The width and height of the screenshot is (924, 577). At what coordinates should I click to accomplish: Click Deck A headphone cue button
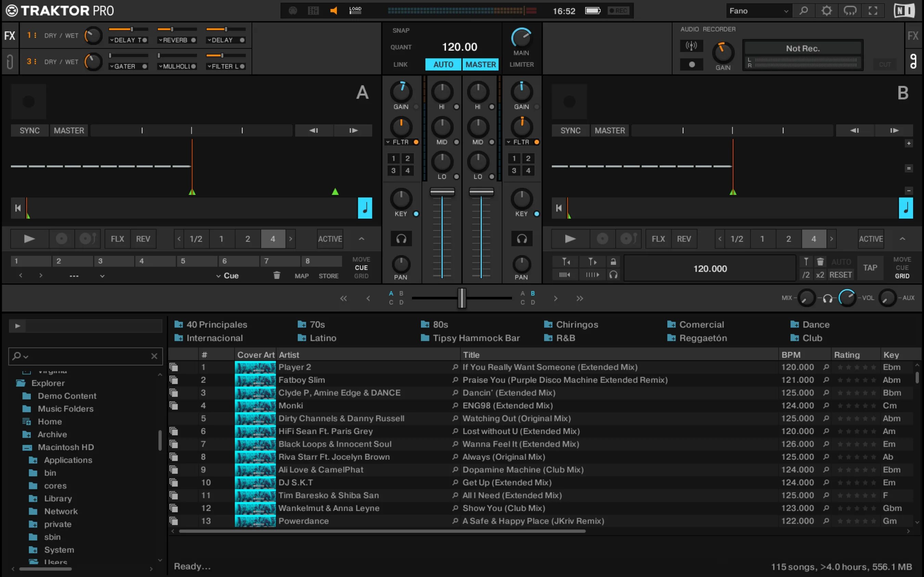pos(401,239)
